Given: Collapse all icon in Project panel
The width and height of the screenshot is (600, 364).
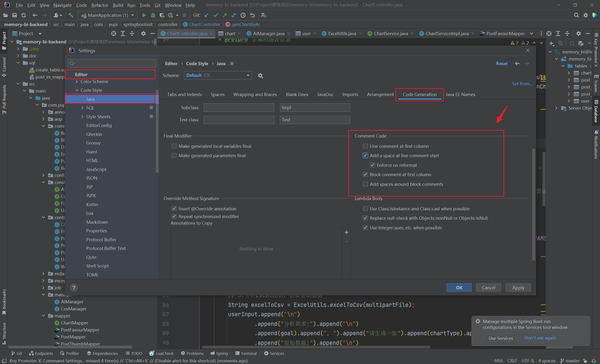Looking at the screenshot, I should tap(132, 33).
